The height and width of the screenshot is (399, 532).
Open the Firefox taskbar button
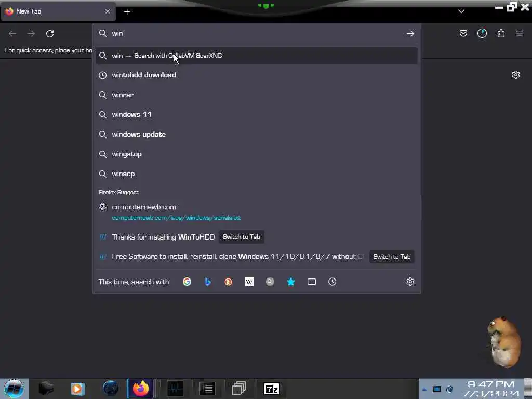[x=140, y=389]
